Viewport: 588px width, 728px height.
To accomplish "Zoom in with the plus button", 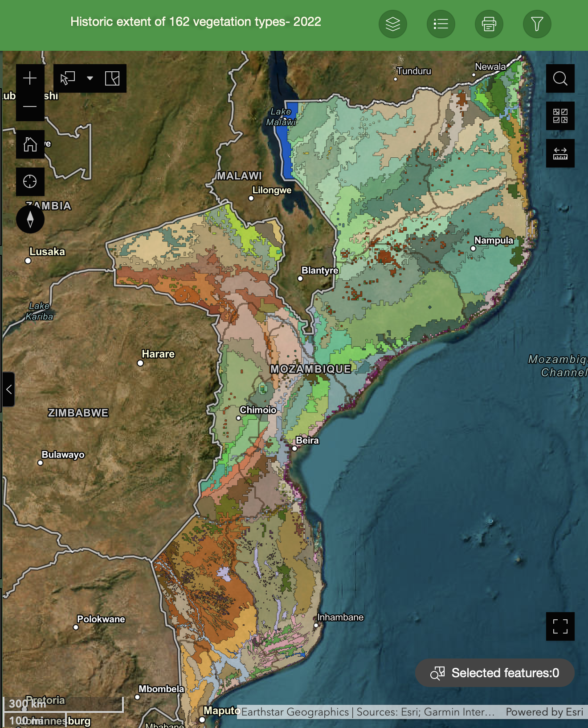I will pyautogui.click(x=30, y=78).
